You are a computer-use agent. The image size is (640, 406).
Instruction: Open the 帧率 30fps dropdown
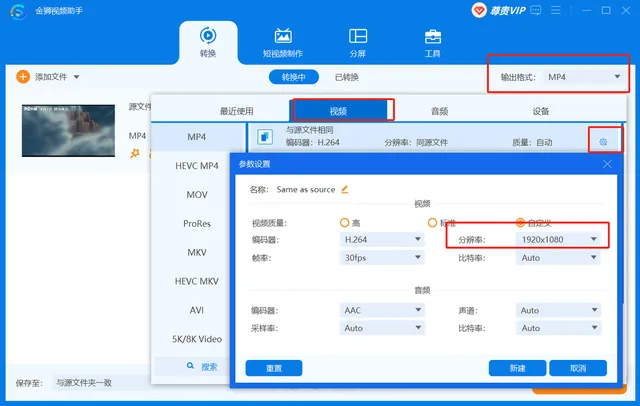(x=382, y=257)
